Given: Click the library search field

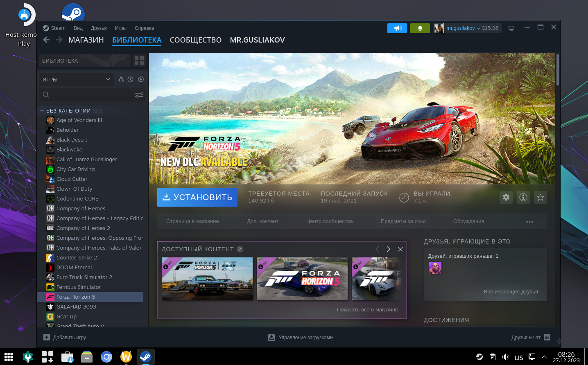Looking at the screenshot, I should click(x=86, y=95).
